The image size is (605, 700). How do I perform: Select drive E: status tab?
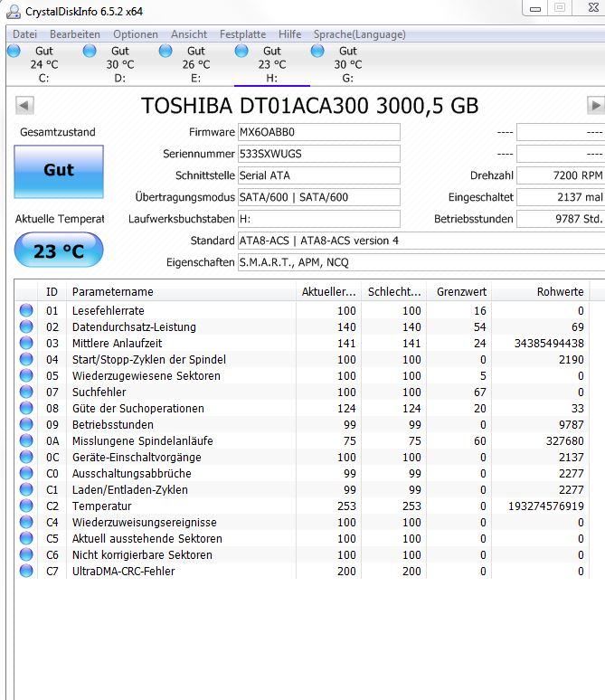pos(195,64)
